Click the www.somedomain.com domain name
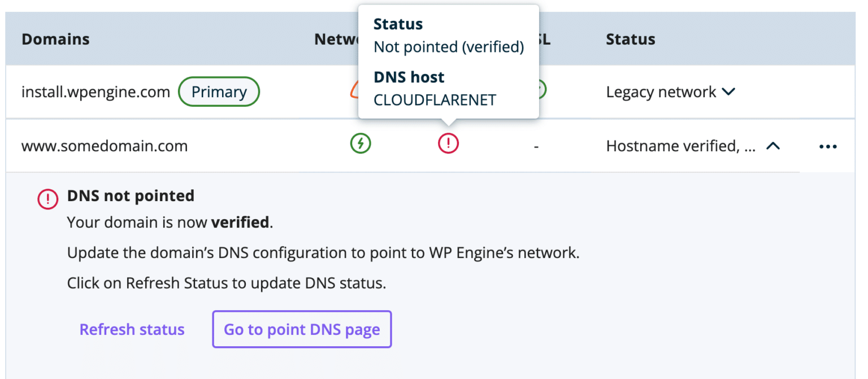 click(105, 145)
